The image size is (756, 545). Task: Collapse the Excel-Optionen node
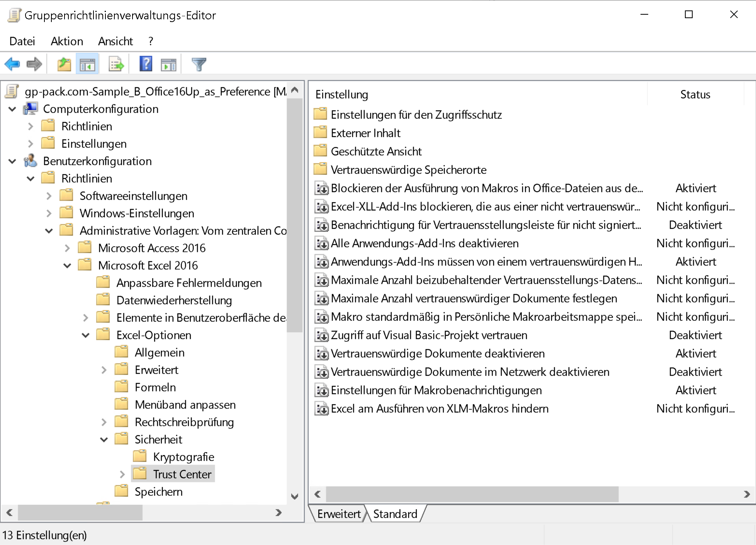pos(85,335)
